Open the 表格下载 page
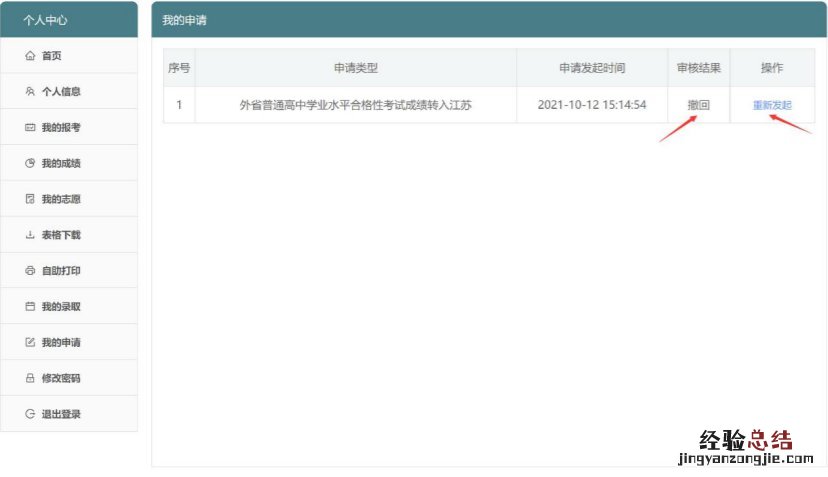This screenshot has width=828, height=477. coord(69,235)
